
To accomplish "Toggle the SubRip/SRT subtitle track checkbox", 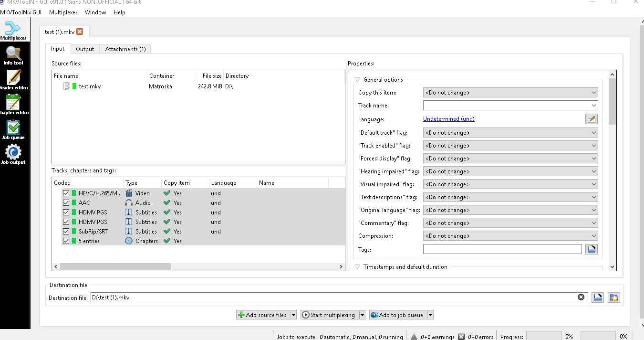I will pos(66,232).
